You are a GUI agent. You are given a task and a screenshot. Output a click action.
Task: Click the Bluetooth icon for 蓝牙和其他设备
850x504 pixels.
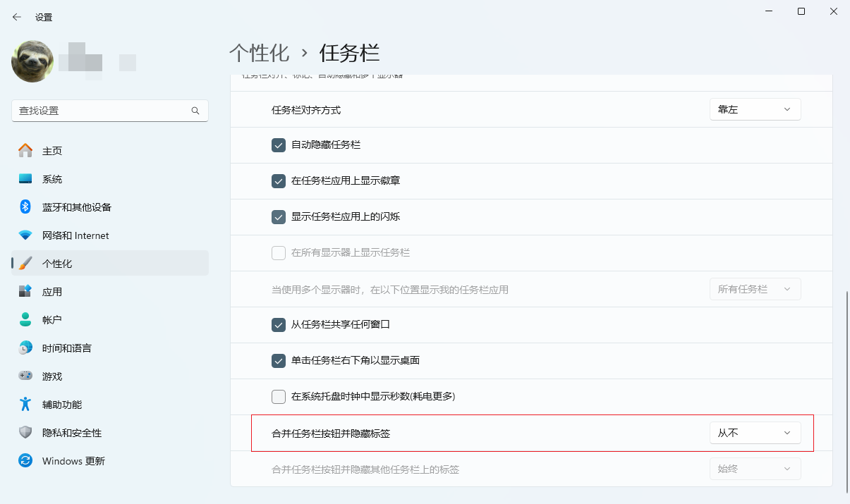pos(26,207)
